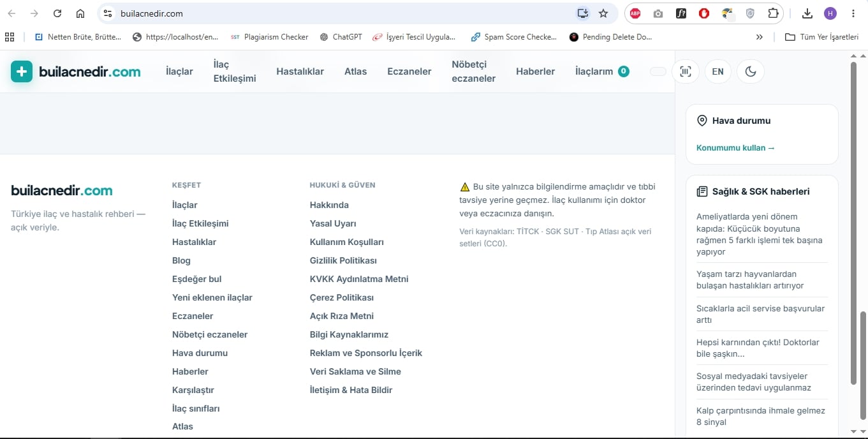Read news 'Sıcaklarla acil servise başvurular arttı'
The height and width of the screenshot is (439, 868).
(760, 314)
